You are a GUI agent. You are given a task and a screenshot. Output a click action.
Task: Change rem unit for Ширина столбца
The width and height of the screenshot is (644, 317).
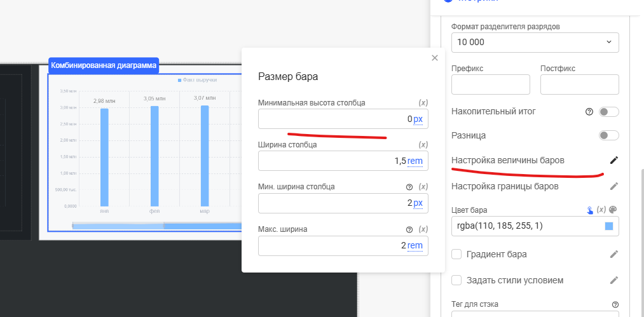click(x=415, y=161)
